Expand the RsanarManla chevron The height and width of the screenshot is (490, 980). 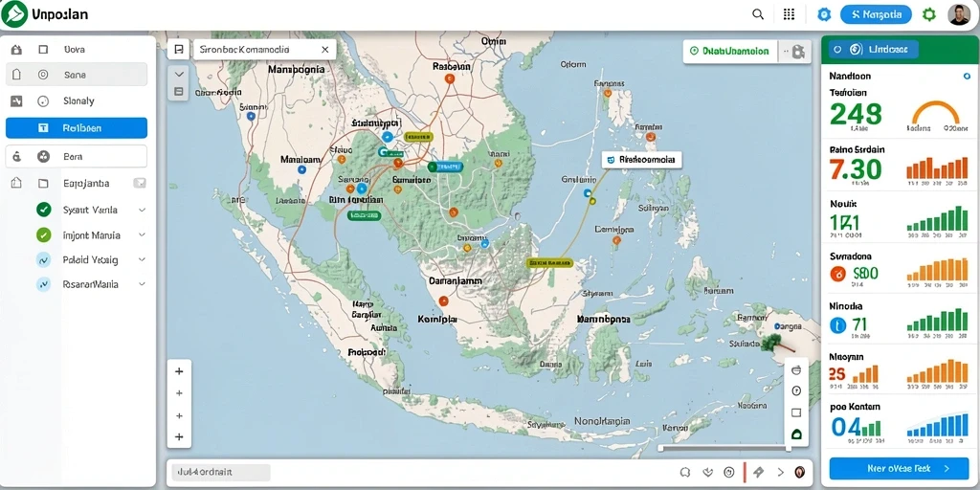point(142,283)
